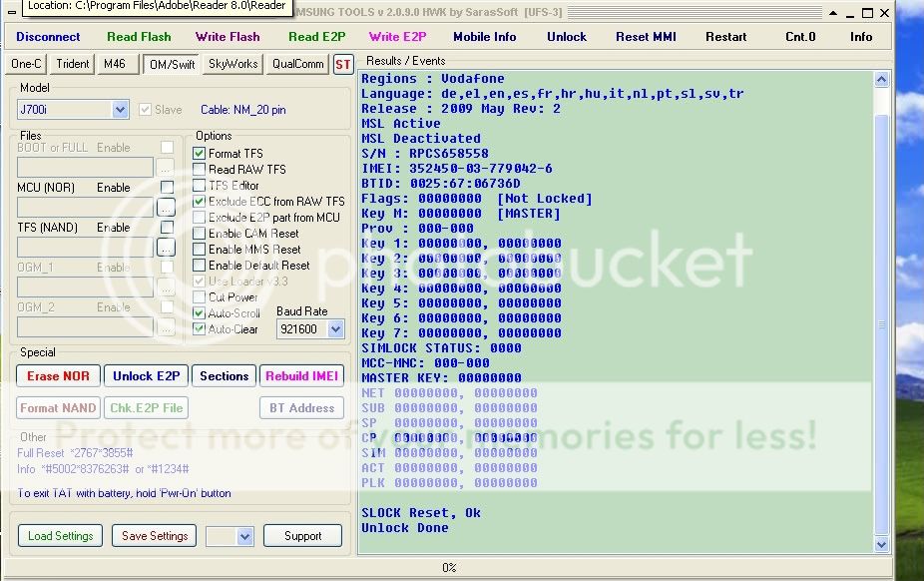Click the Rebuild IMEI button
Viewport: 924px width, 581px height.
point(301,376)
